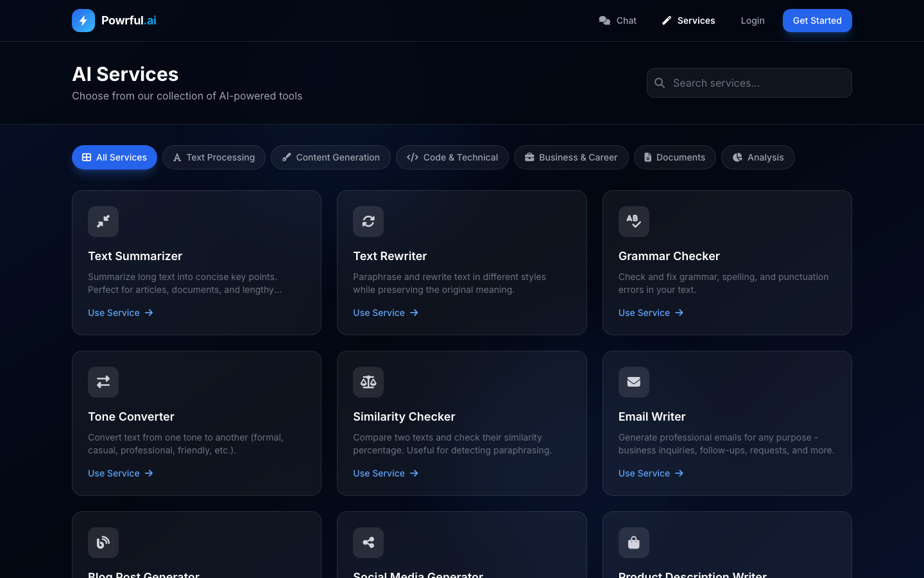Click the Tone Converter swap arrows icon
This screenshot has width=924, height=578.
(x=103, y=382)
